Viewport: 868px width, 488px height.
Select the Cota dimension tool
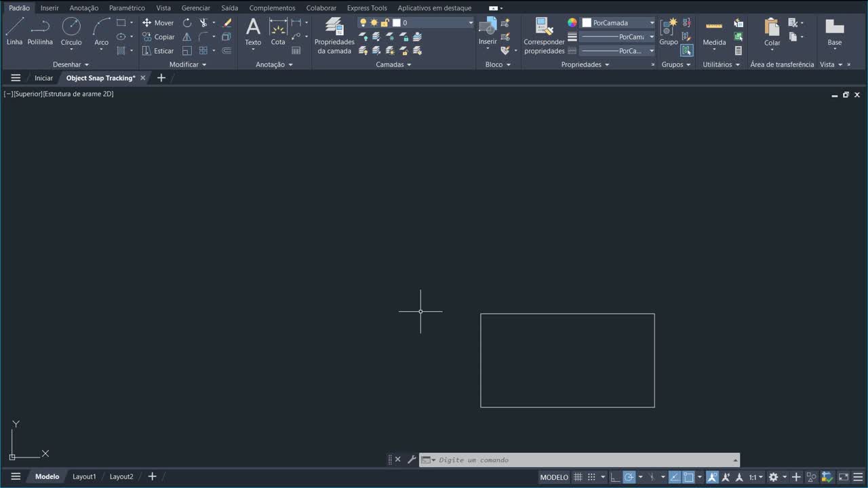tap(278, 32)
